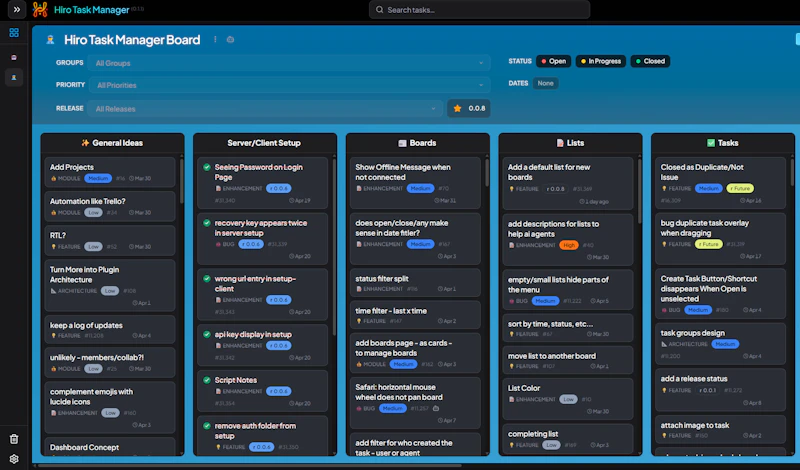Click the Hiro Task Manager app title link
The image size is (800, 470).
click(92, 10)
